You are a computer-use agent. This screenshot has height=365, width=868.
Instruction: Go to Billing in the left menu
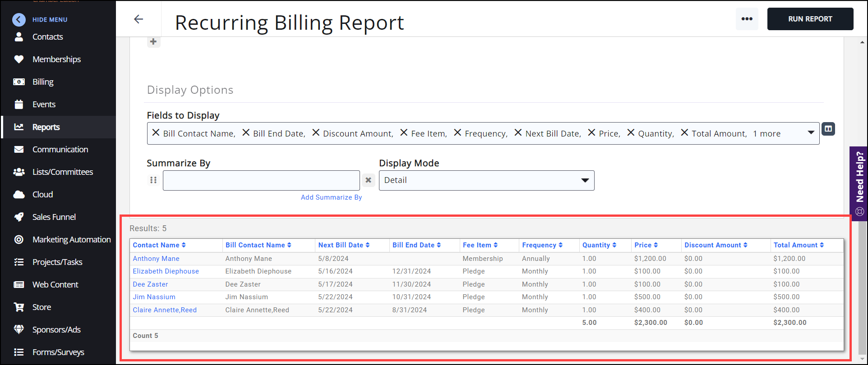43,82
